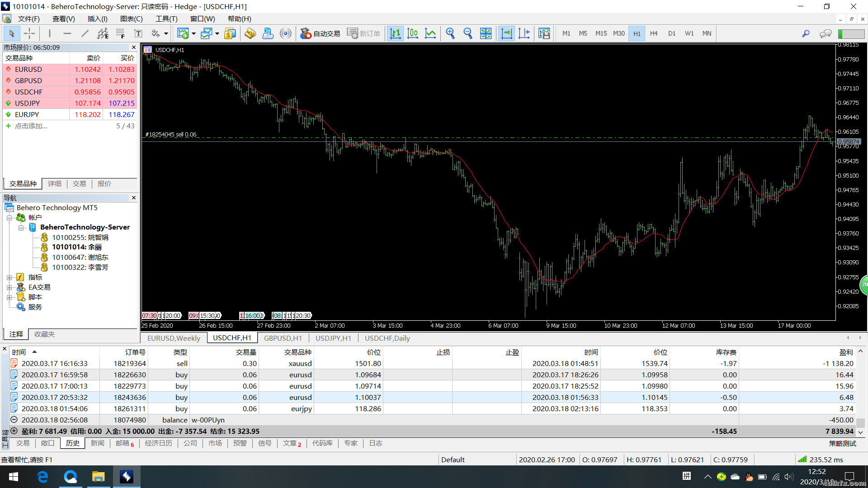Viewport: 868px width, 488px height.
Task: Select the cursor arrow tool
Action: 12,33
